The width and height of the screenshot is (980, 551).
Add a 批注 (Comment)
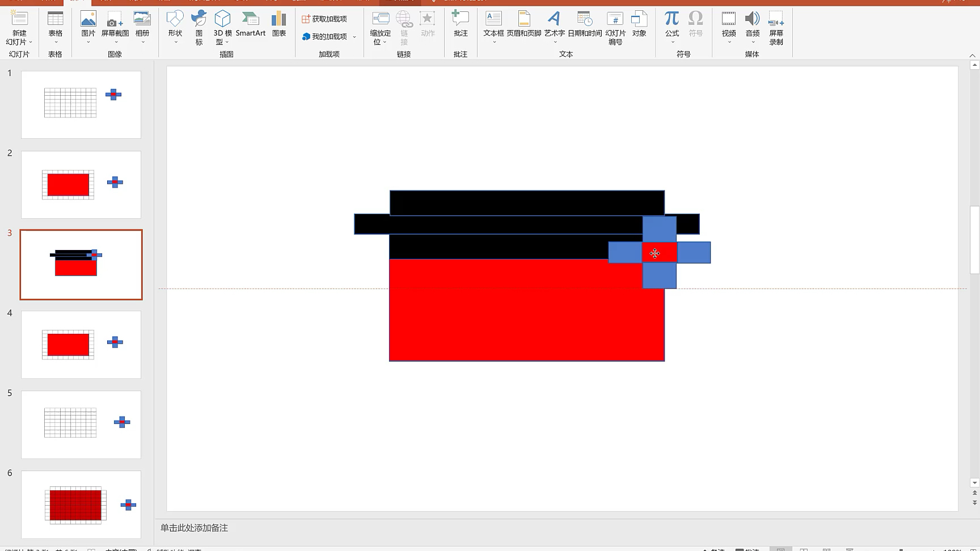pos(461,24)
